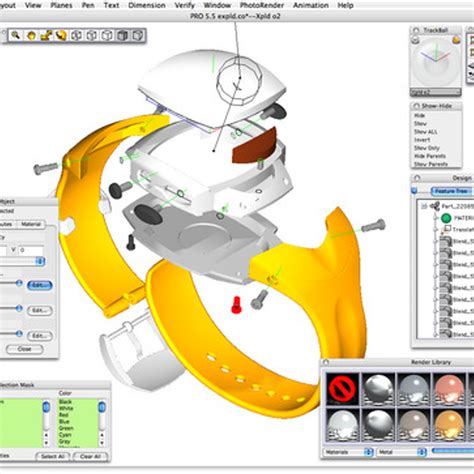Pick the bronze-tan sphere material
Screen dimensions: 474x474
coord(414,425)
